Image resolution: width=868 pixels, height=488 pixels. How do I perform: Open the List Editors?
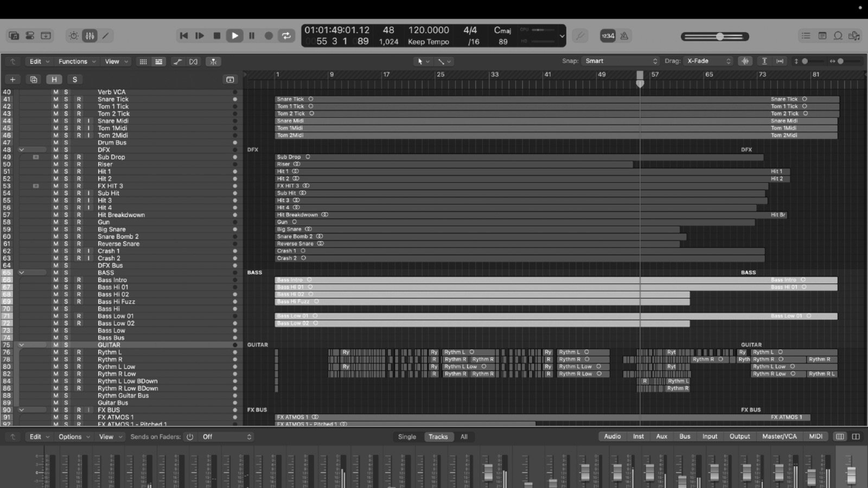point(806,36)
